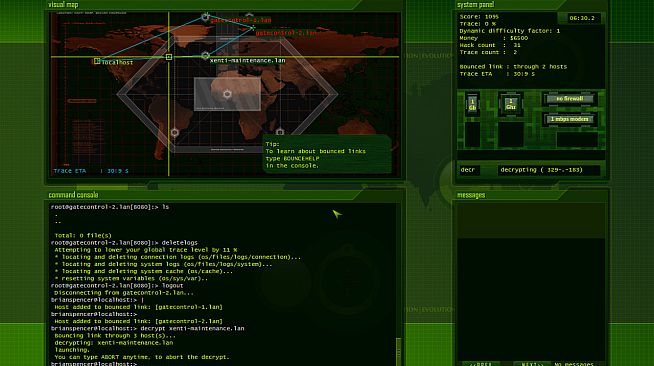Click the red gatecontrol-2.lan map label

286,33
